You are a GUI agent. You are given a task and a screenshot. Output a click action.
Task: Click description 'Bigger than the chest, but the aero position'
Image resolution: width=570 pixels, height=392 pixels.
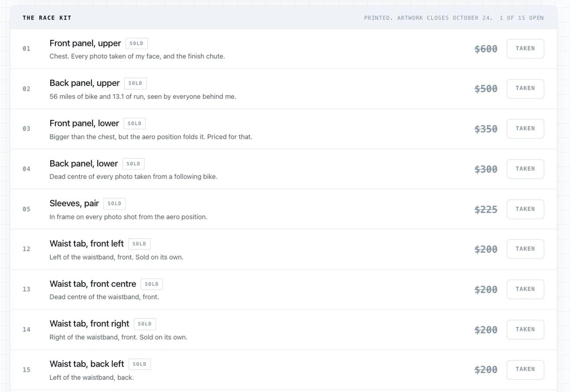pos(151,137)
